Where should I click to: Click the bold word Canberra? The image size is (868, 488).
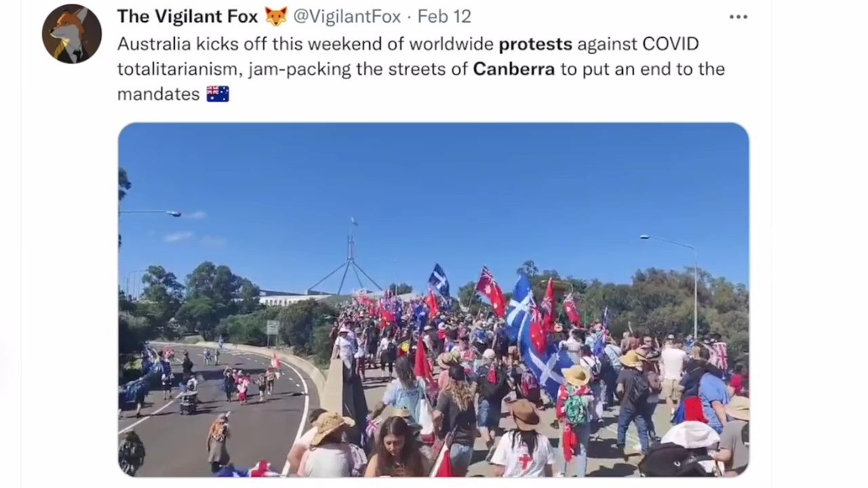[514, 69]
